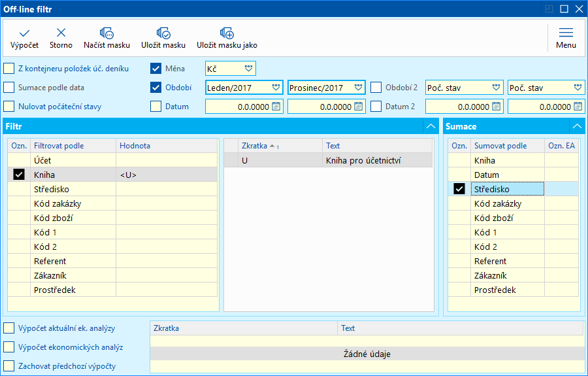The width and height of the screenshot is (588, 376).
Task: Select Kód 2 in Sumace list
Action: pos(514,247)
